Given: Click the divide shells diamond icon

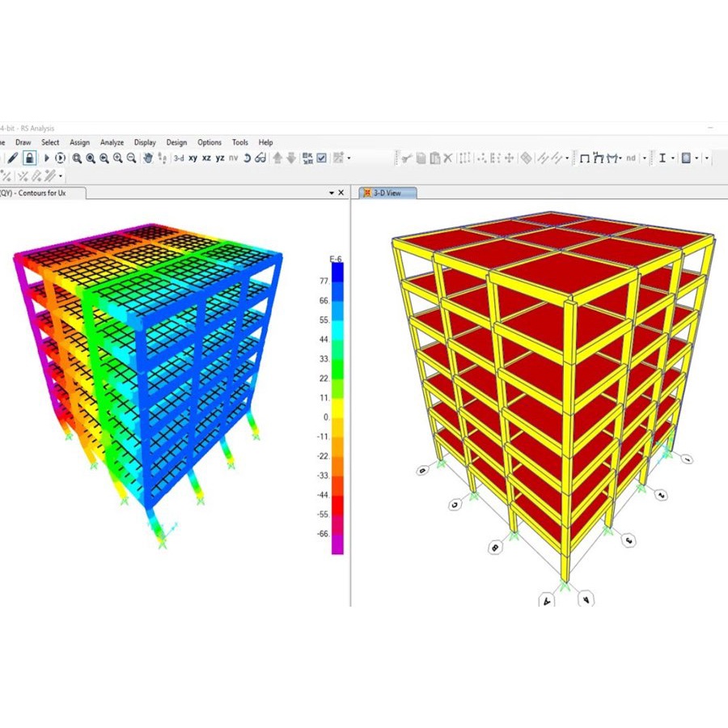Looking at the screenshot, I should (x=526, y=159).
